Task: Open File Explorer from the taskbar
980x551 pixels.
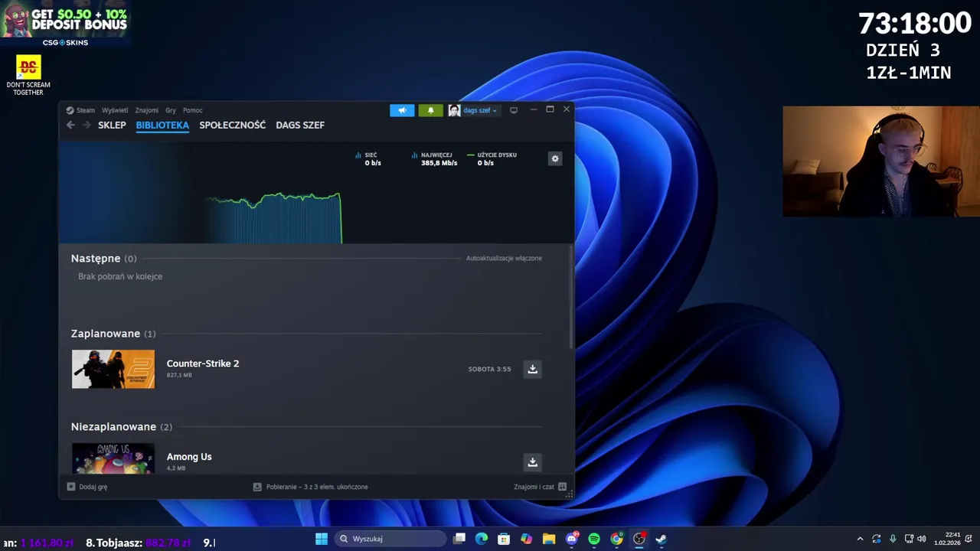Action: pos(549,539)
